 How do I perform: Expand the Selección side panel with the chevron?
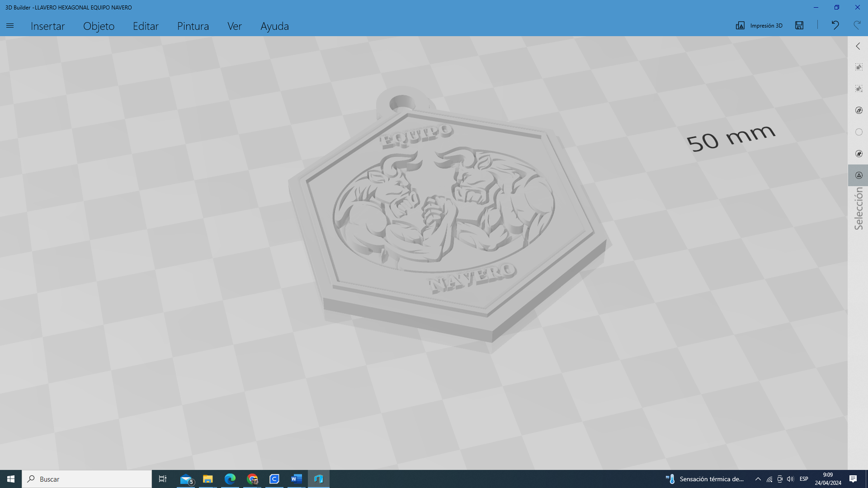tap(858, 46)
